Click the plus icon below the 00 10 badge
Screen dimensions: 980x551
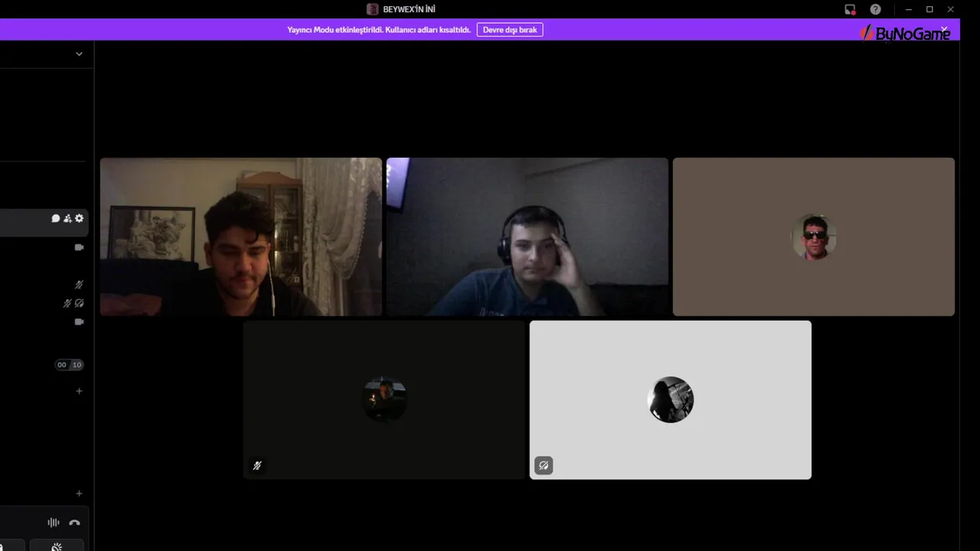point(79,391)
